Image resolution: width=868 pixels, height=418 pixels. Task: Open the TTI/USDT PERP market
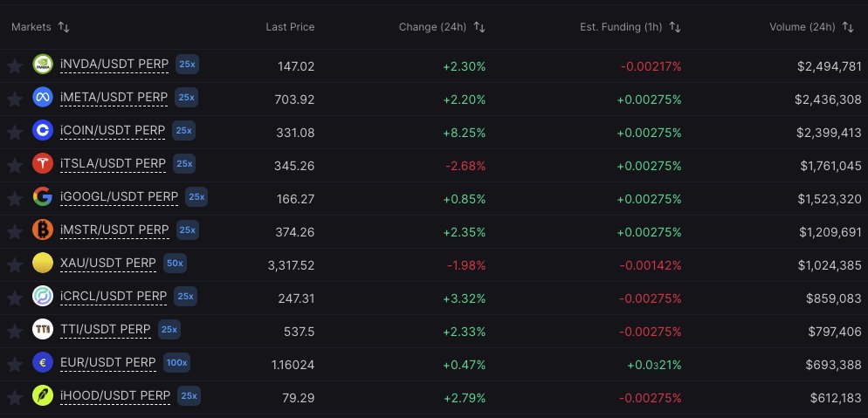pyautogui.click(x=105, y=330)
